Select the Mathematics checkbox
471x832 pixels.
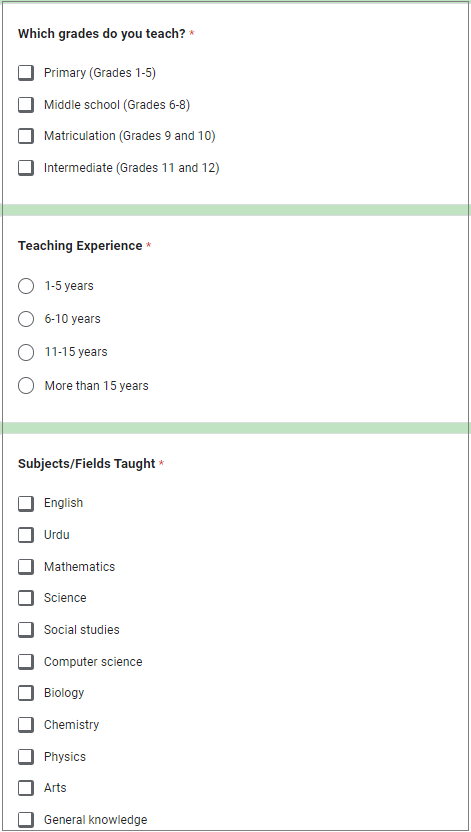click(25, 567)
